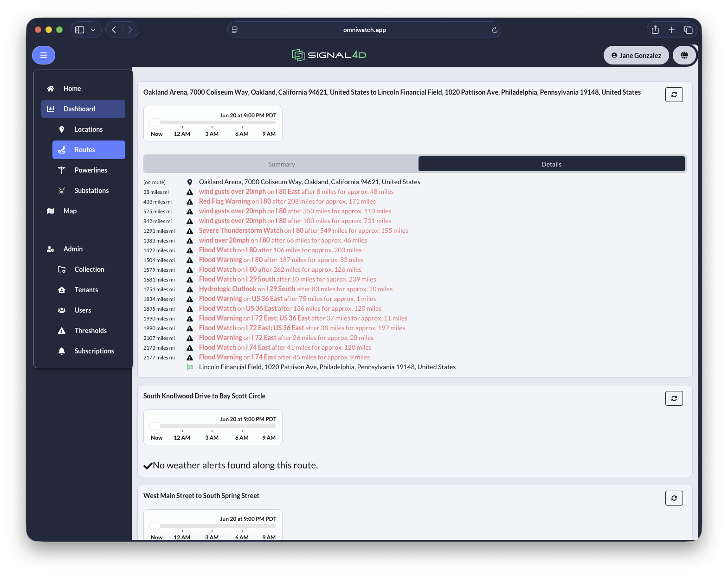Screen dimensions: 728x576
Task: Click the Thresholds warning icon
Action: (x=62, y=331)
